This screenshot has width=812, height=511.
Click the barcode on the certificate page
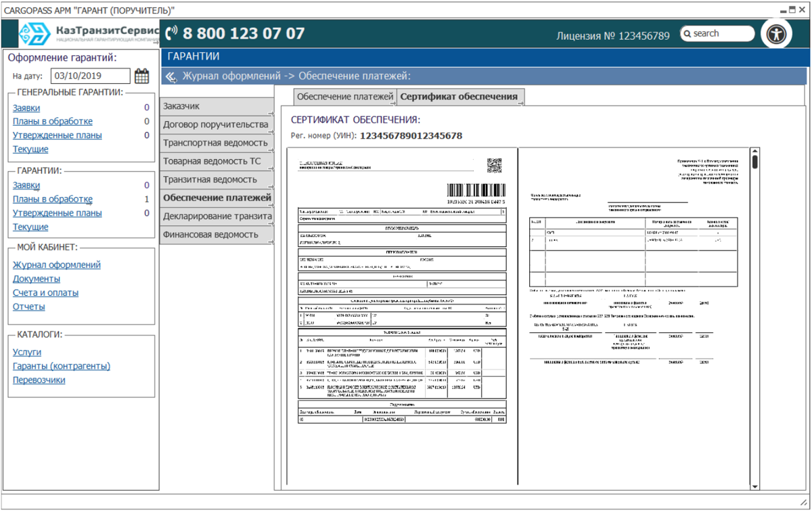click(x=476, y=190)
